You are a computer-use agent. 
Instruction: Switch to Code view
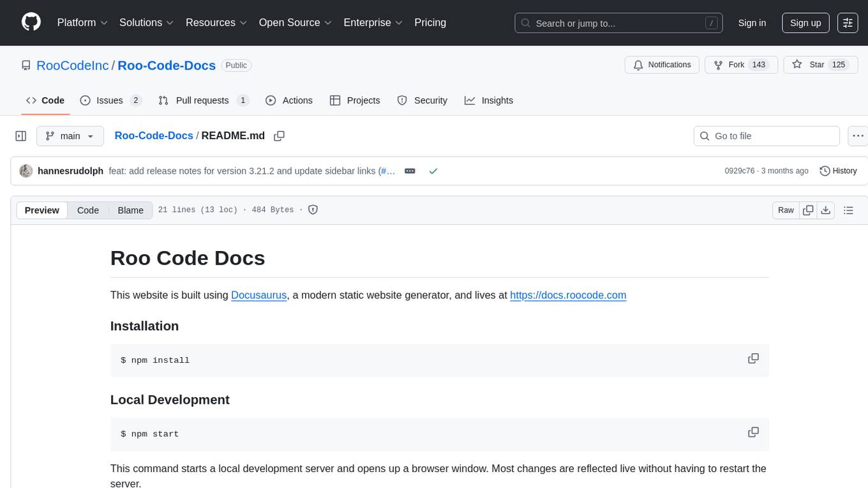pyautogui.click(x=88, y=210)
